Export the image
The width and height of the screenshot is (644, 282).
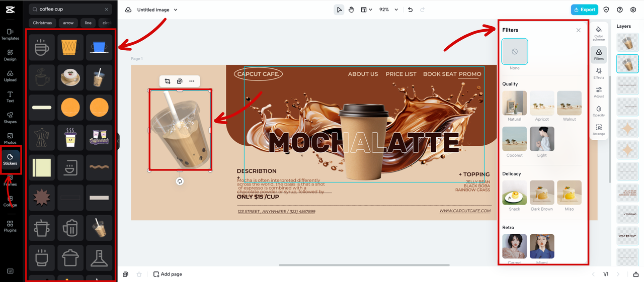[584, 10]
